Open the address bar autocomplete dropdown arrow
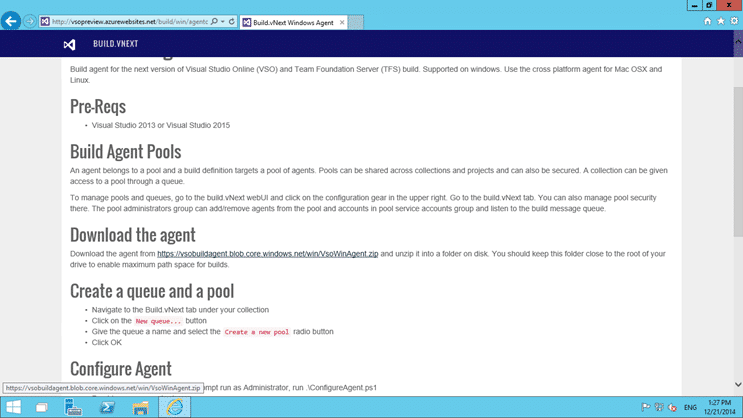The height and width of the screenshot is (418, 743). point(223,22)
